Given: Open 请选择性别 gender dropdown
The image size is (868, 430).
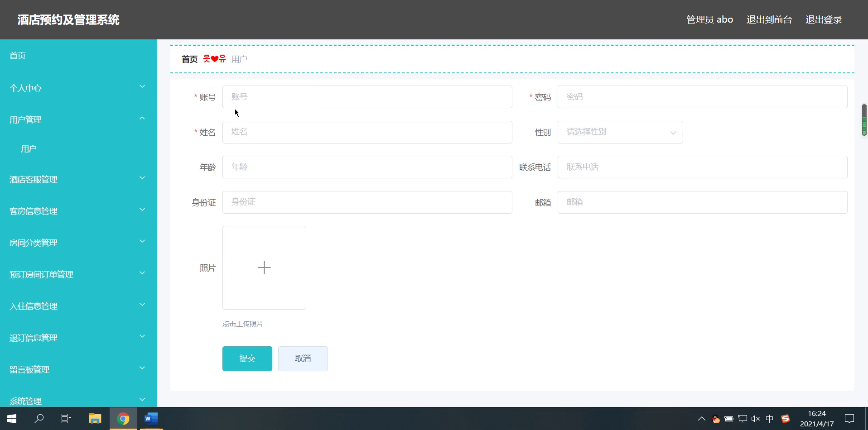Looking at the screenshot, I should coord(620,132).
